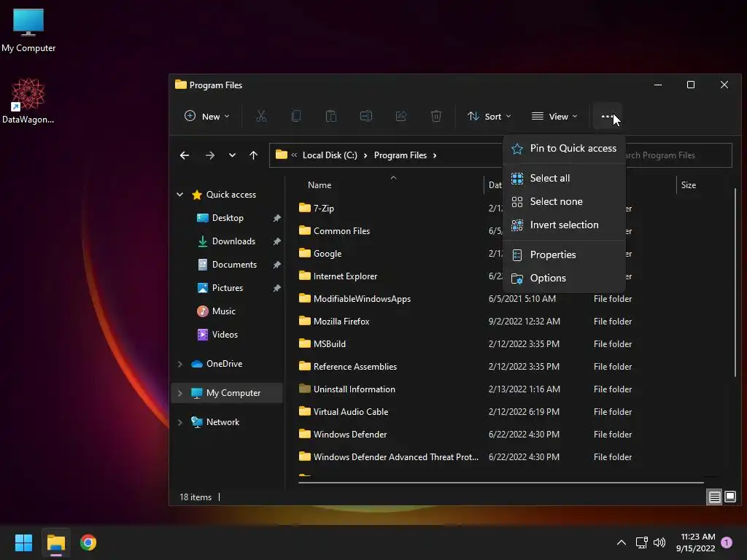Image resolution: width=747 pixels, height=560 pixels.
Task: Click Program Files breadcrumb segment
Action: [400, 155]
